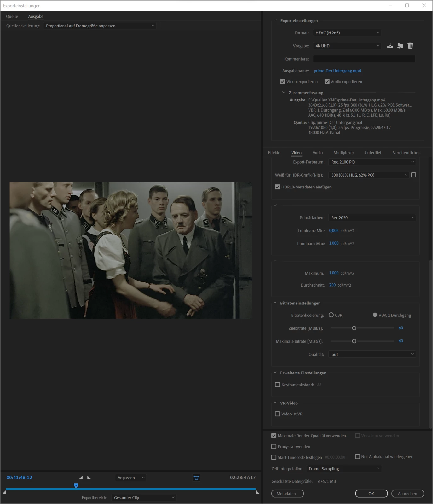
Task: Click Maximale Bitrate slider handle
Action: point(354,341)
